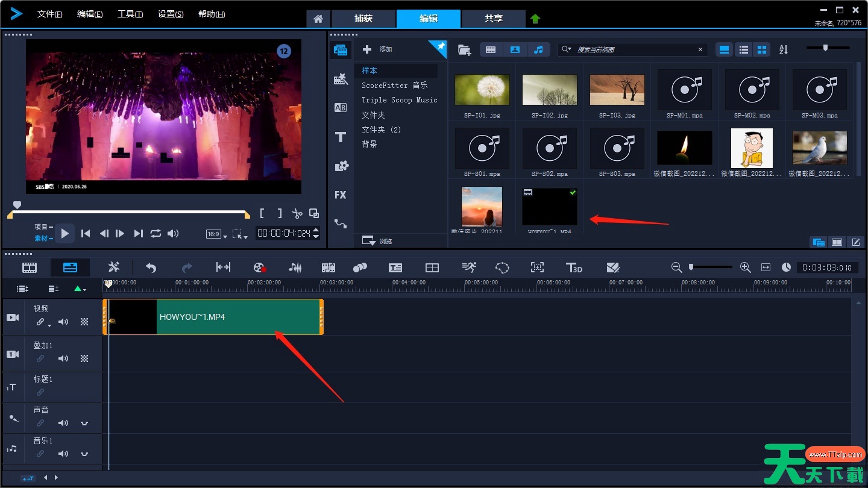Click the 添加 folder button
This screenshot has height=488, width=868.
pyautogui.click(x=377, y=49)
